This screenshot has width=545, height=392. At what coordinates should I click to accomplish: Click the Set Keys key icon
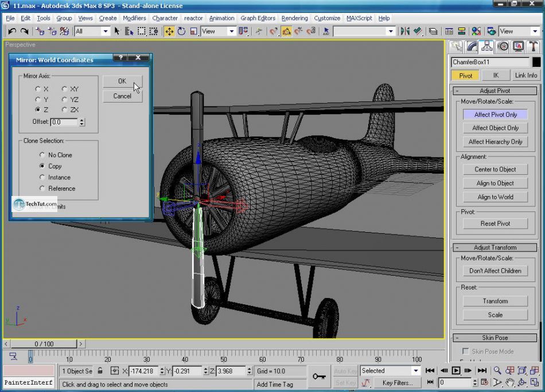(x=318, y=377)
